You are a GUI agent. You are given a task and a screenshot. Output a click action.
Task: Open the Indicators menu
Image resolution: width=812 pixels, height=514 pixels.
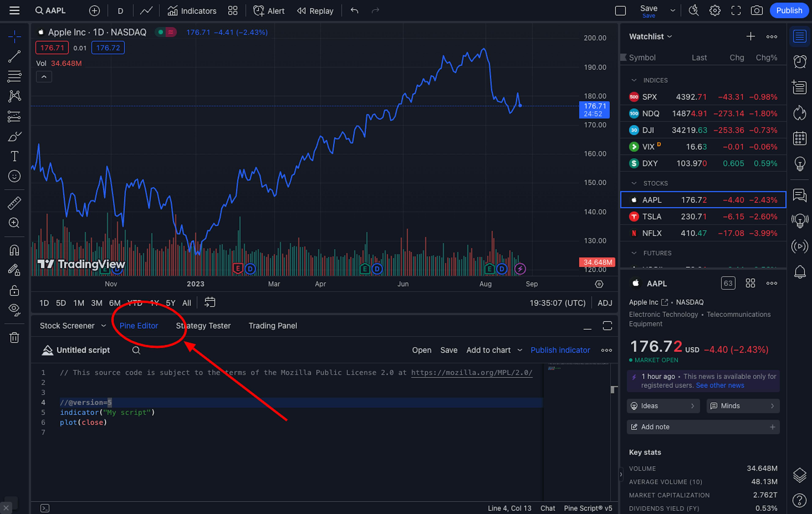192,11
